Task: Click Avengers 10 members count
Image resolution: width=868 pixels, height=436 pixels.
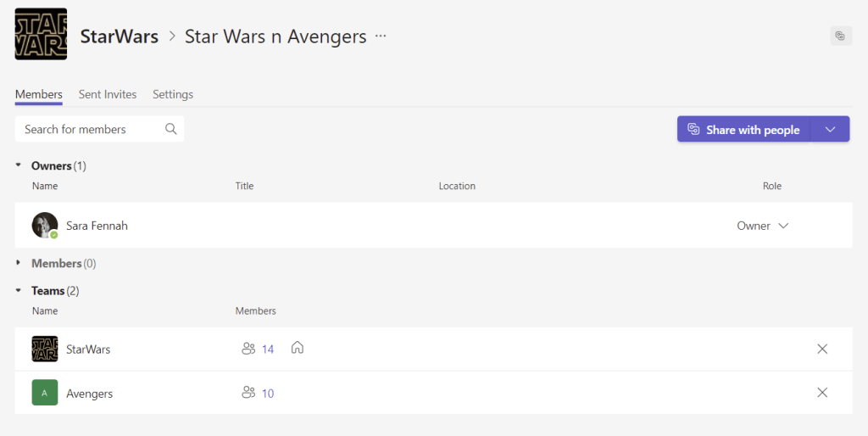Action: (x=259, y=393)
